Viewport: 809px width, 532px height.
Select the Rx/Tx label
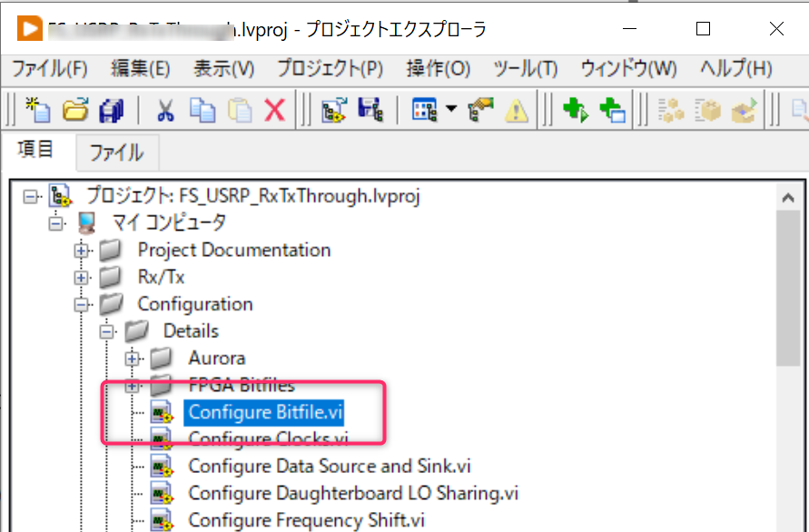coord(161,277)
